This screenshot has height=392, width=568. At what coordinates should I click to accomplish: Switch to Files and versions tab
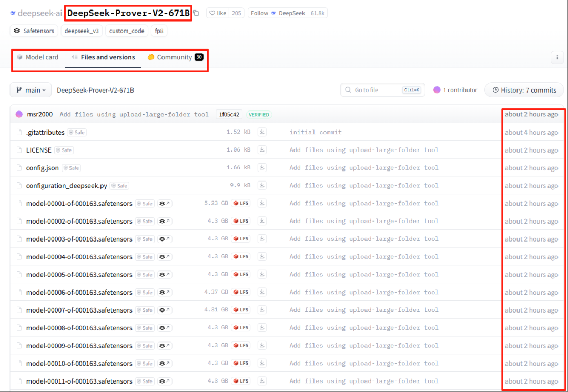tap(103, 57)
